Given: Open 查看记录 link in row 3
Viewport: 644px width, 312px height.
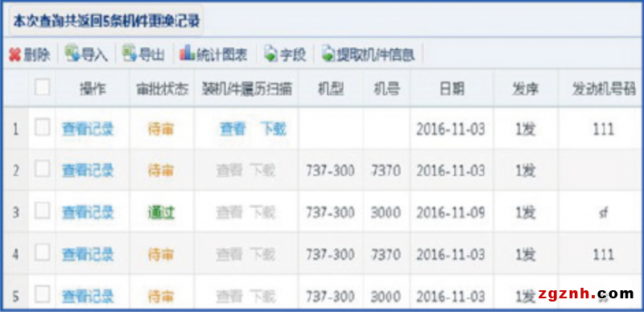Looking at the screenshot, I should tap(88, 213).
